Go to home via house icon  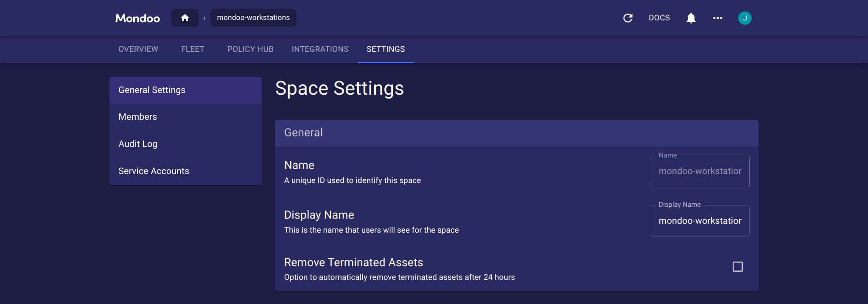185,18
